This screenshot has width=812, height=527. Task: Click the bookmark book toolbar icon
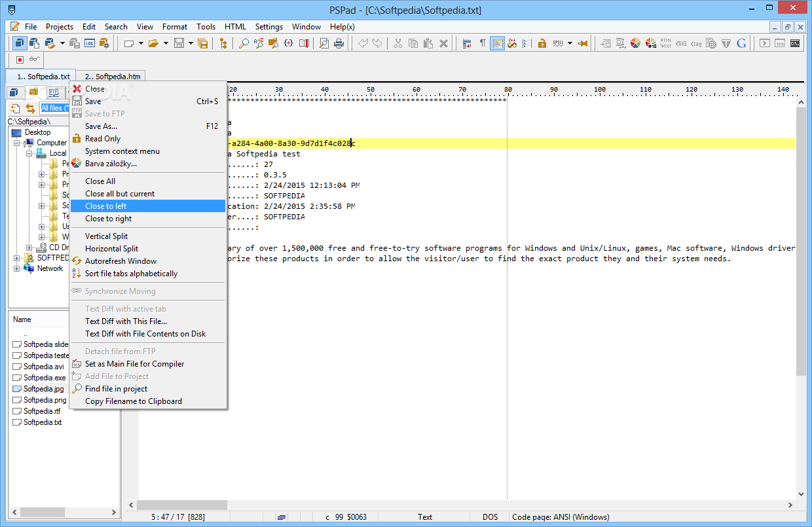pyautogui.click(x=304, y=43)
